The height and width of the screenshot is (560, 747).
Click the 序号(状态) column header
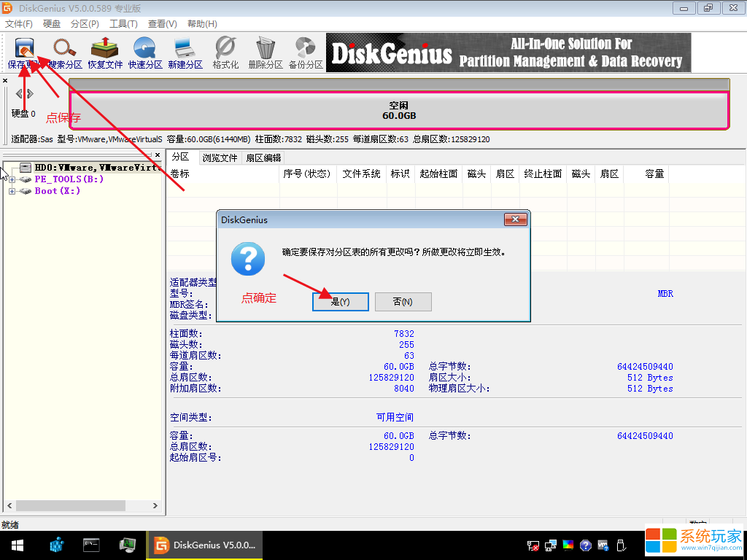[x=307, y=174]
